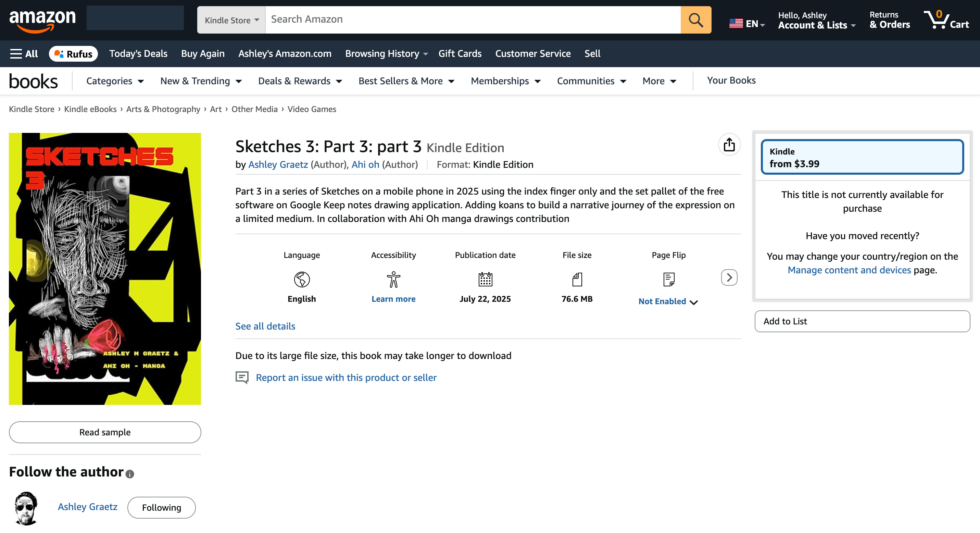The width and height of the screenshot is (980, 533).
Task: Open the All hamburger menu
Action: [x=24, y=54]
